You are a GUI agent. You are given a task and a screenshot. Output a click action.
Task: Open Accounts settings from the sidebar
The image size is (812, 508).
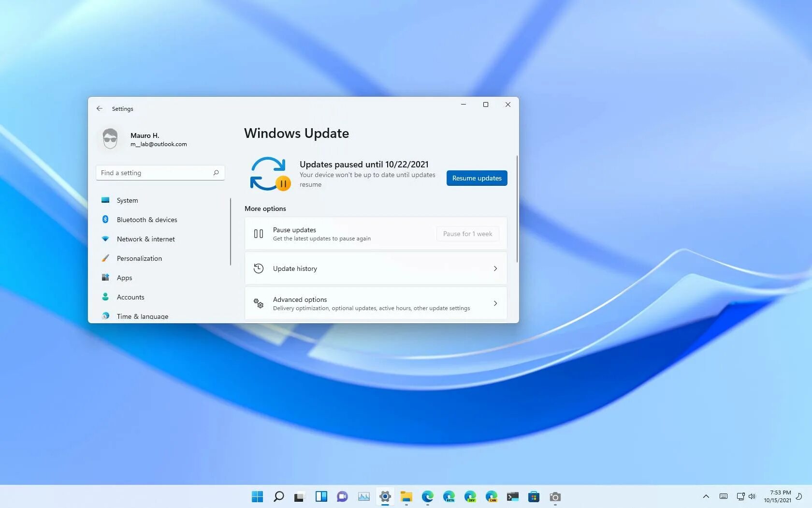click(130, 297)
